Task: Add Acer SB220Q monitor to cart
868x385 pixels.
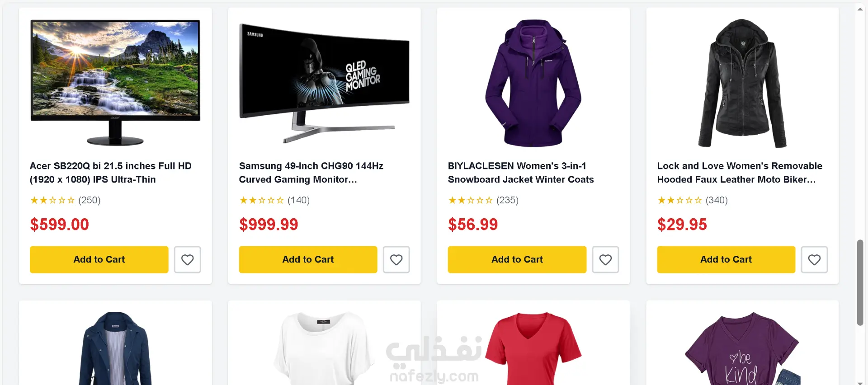Action: tap(99, 259)
